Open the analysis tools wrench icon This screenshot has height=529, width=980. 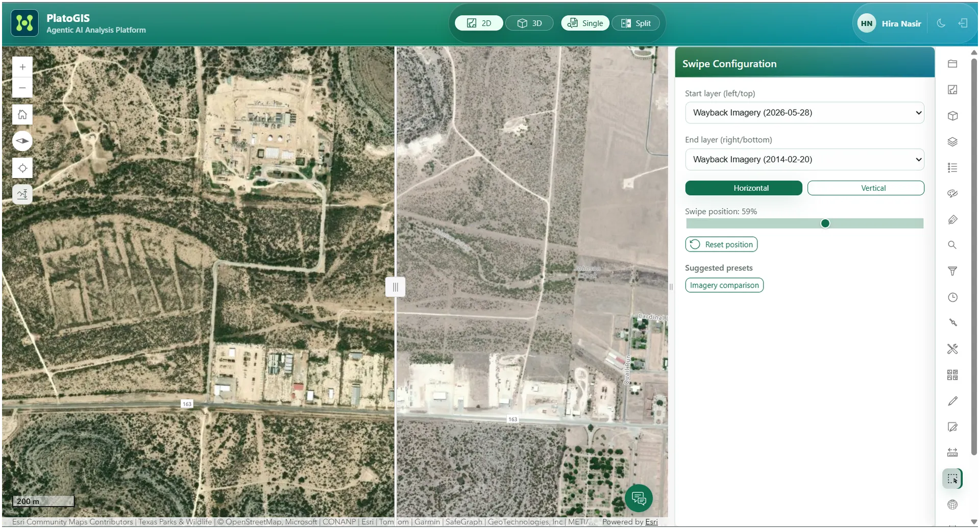coord(952,349)
